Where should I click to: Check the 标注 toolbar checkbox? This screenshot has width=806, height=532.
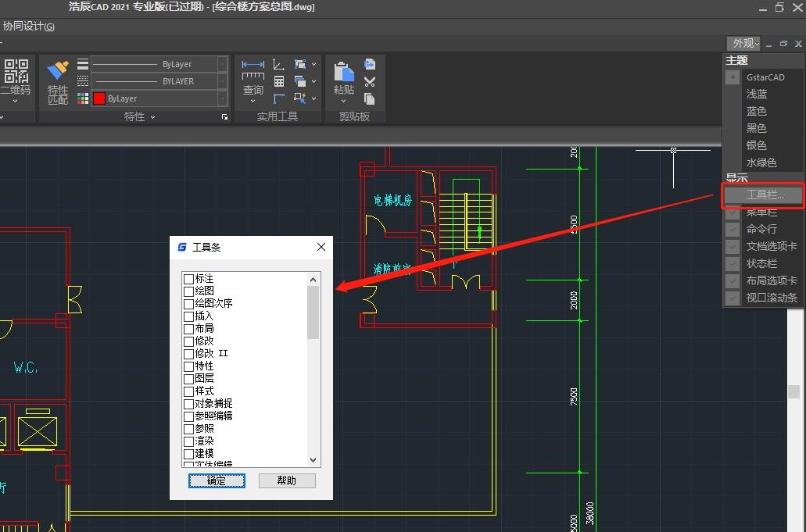click(188, 279)
